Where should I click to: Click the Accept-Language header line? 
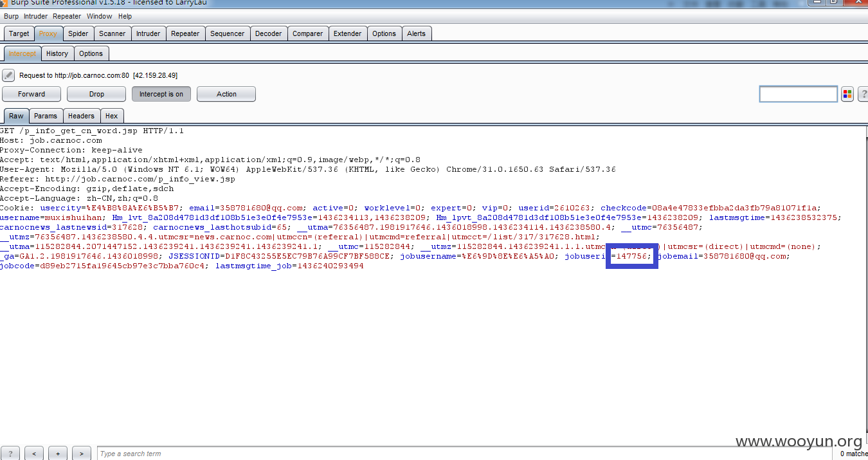pos(79,198)
